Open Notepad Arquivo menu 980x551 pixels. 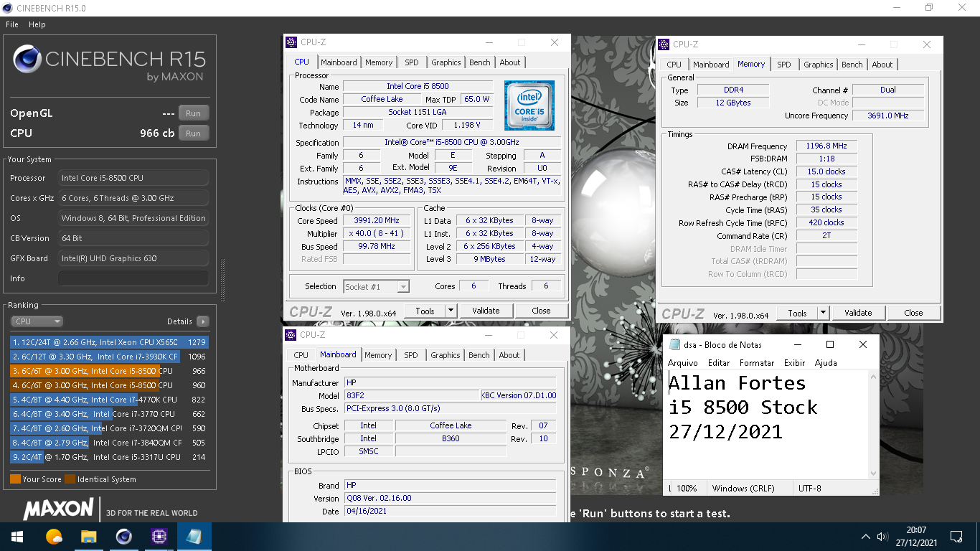tap(682, 363)
